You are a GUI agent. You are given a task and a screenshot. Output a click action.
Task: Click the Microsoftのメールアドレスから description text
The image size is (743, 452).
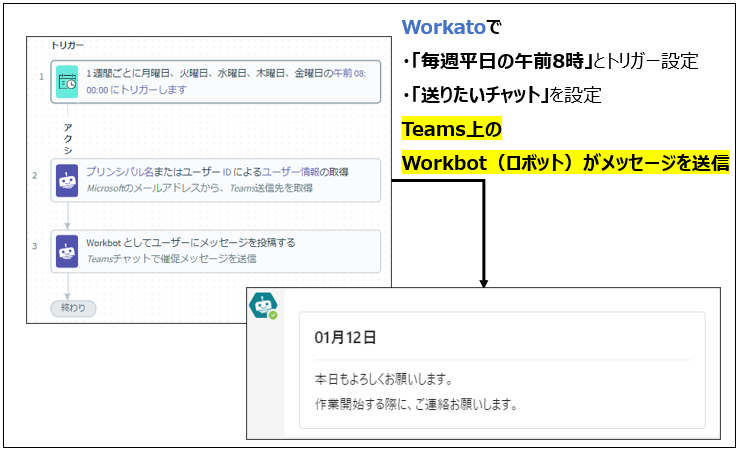[199, 188]
